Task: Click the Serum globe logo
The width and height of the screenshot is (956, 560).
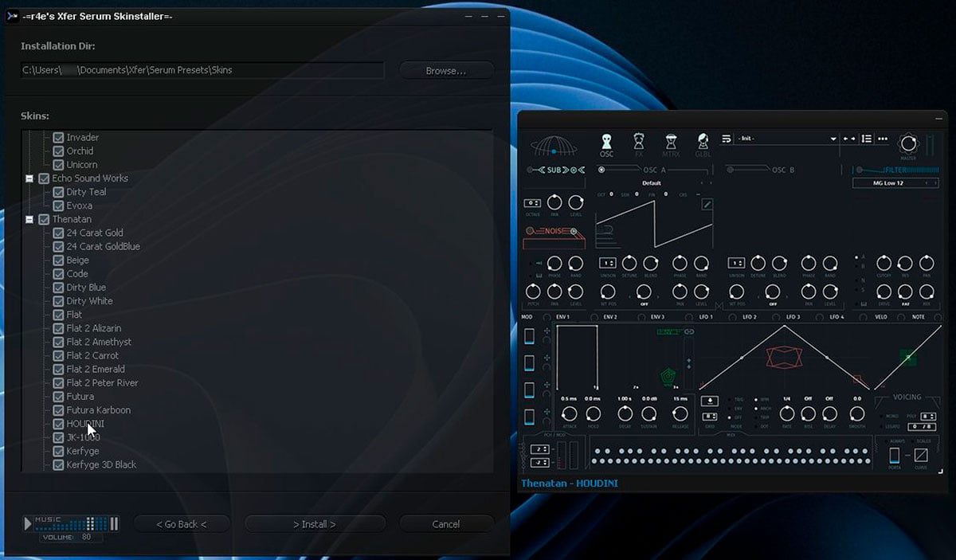Action: click(x=554, y=146)
